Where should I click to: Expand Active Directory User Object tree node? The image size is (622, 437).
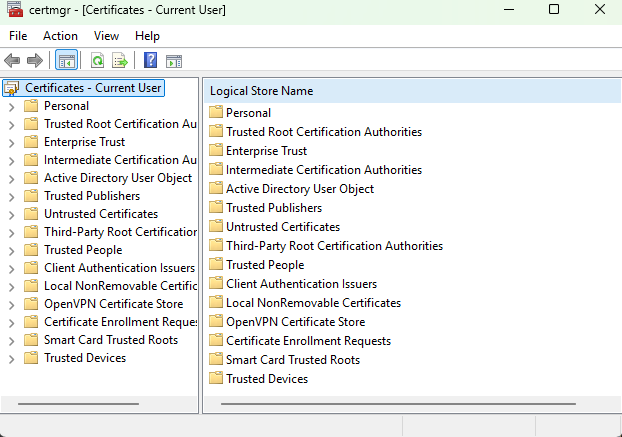[x=12, y=179]
